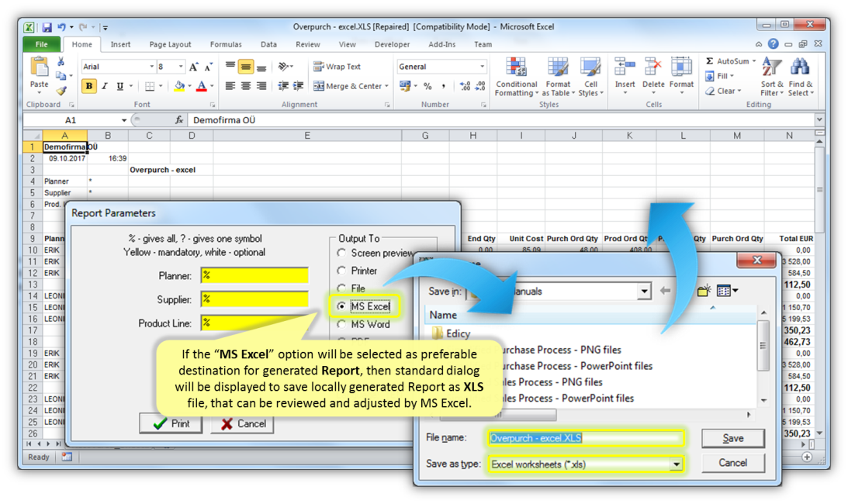848x504 pixels.
Task: Switch to the Page Layout tab
Action: tap(170, 44)
